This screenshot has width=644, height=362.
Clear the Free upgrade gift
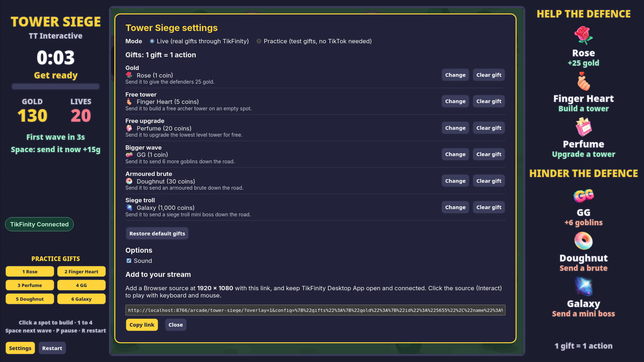(x=489, y=128)
